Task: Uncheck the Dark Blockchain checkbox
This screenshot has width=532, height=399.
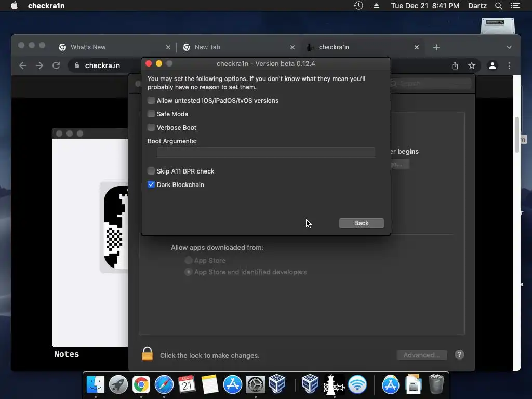Action: point(151,184)
